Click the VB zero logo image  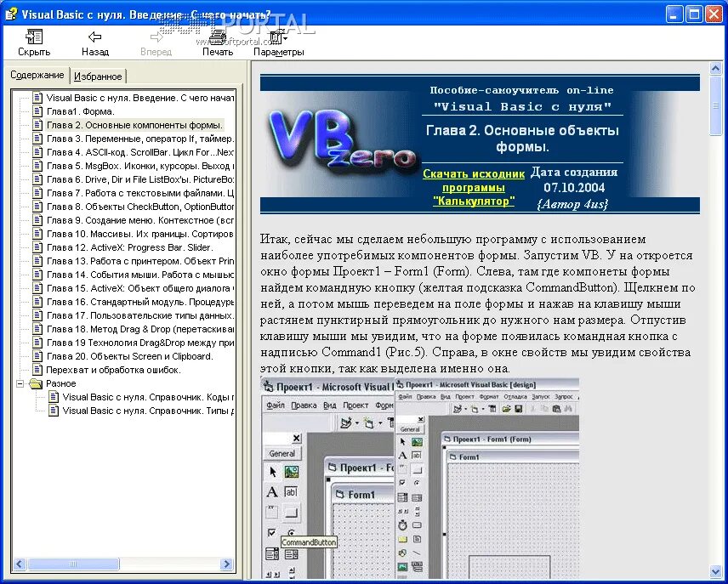pos(342,140)
